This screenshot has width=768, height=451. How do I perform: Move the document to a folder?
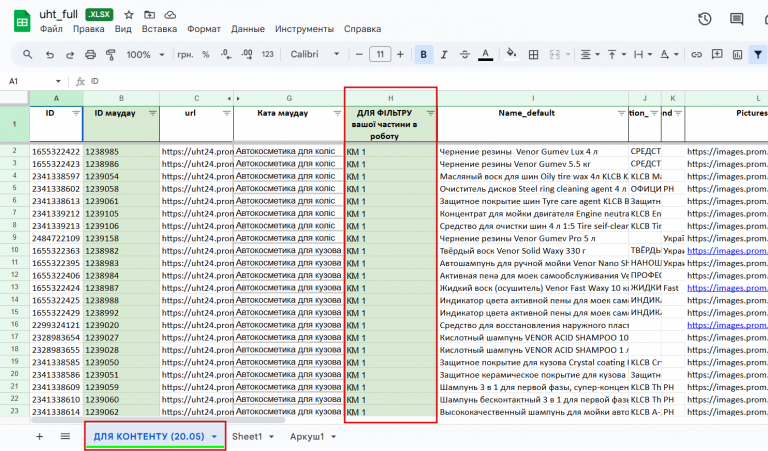pos(149,15)
